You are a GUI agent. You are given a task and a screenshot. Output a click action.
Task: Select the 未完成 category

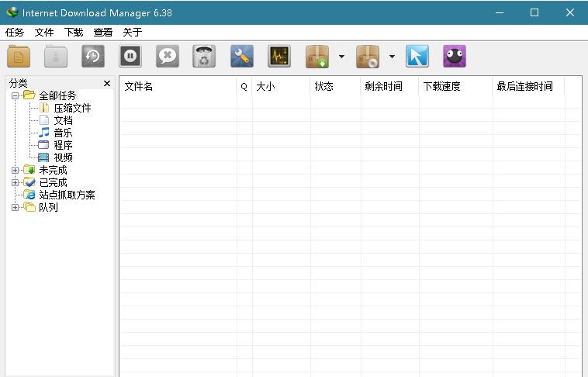[53, 171]
